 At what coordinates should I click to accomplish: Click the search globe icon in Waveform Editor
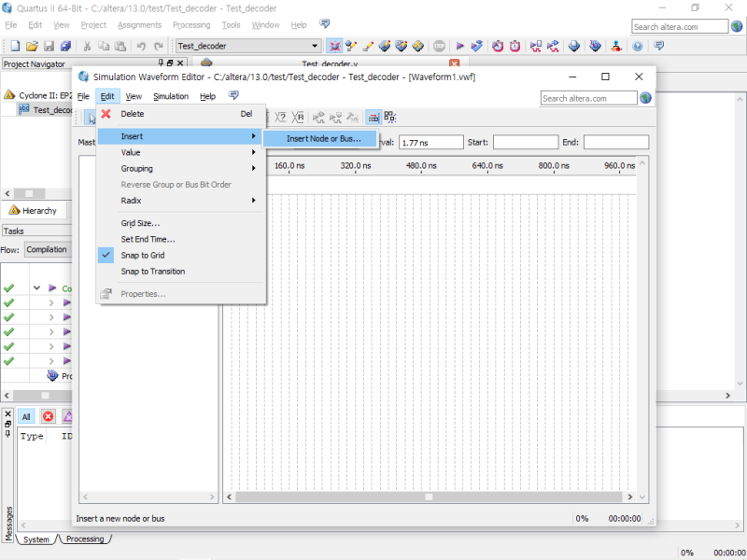645,98
